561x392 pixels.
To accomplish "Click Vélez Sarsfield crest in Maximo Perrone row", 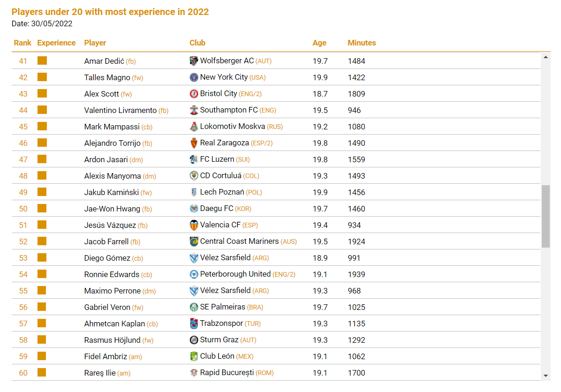I will point(194,291).
